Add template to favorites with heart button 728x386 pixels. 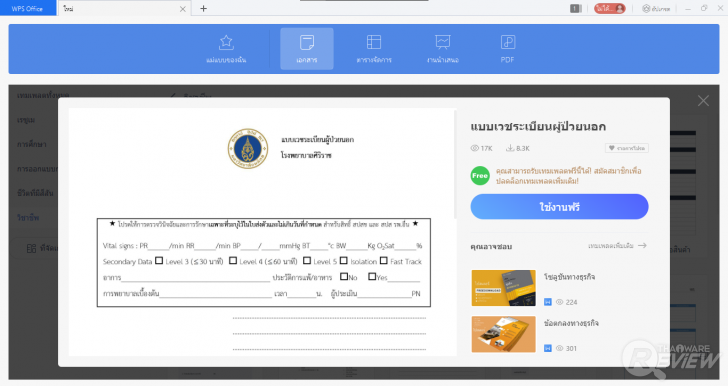coord(627,148)
